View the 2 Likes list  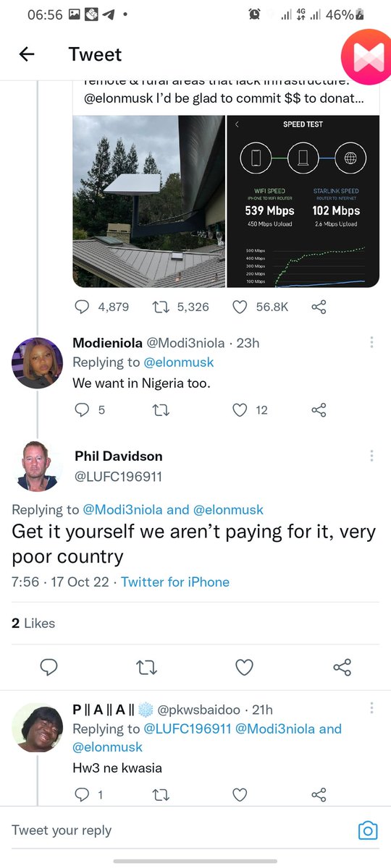(x=33, y=623)
